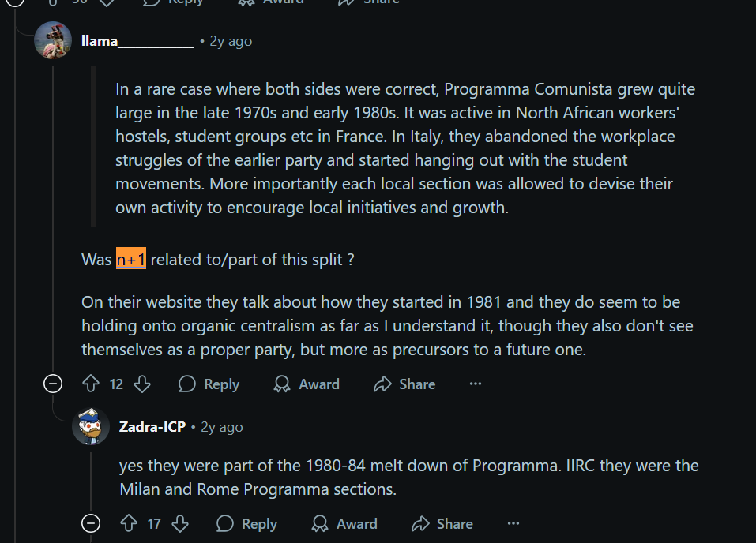Give an Award to llama's comment

click(307, 384)
